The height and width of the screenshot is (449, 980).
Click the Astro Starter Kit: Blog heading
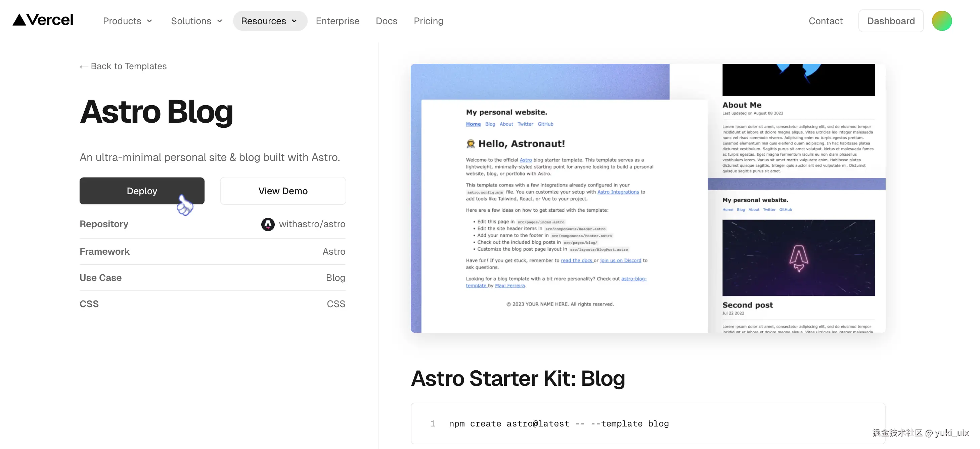(x=518, y=378)
